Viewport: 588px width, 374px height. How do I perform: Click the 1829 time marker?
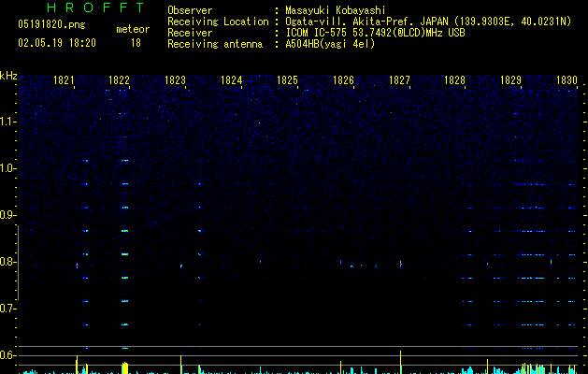[510, 80]
